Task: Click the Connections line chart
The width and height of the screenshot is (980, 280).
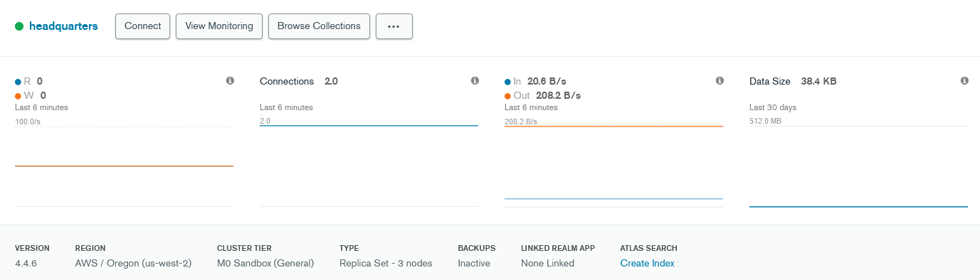Action: point(369,163)
